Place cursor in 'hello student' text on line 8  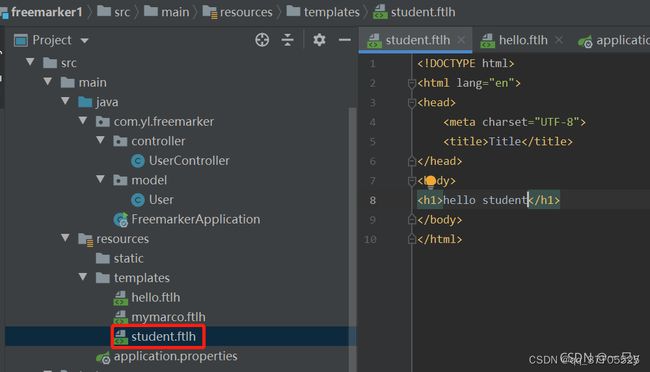click(484, 200)
